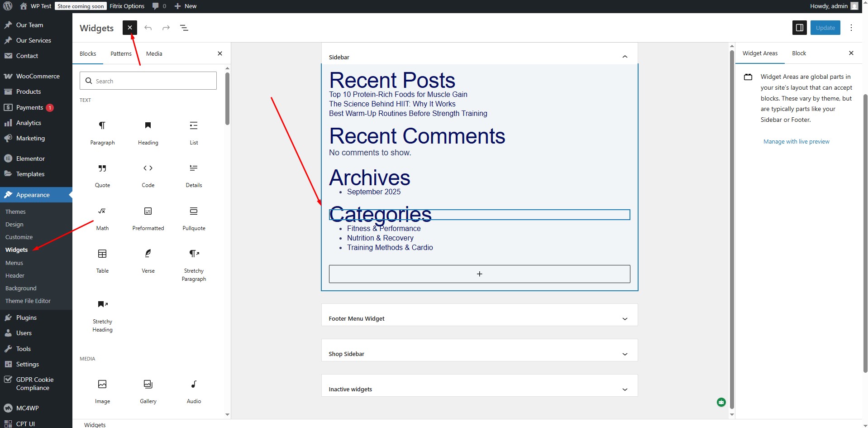The height and width of the screenshot is (428, 868).
Task: Select the Paragraph block icon
Action: [x=102, y=126]
